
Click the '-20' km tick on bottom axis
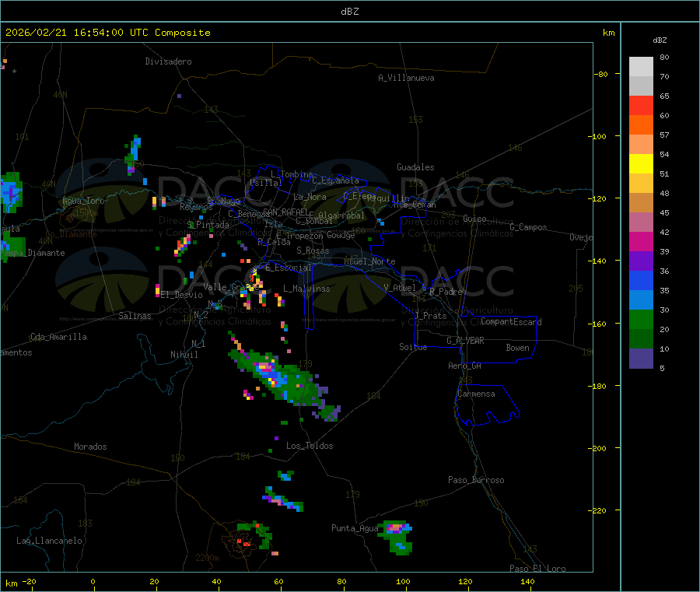coord(29,581)
